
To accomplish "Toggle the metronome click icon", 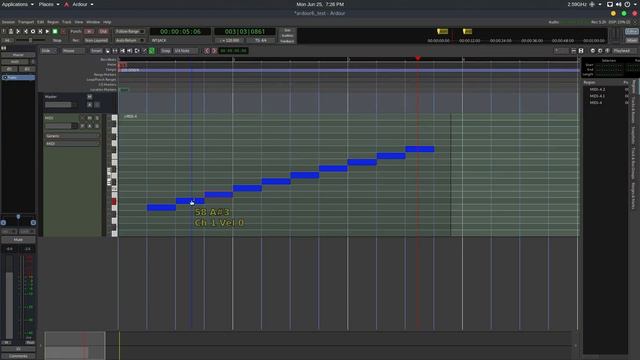I will pyautogui.click(x=11, y=31).
